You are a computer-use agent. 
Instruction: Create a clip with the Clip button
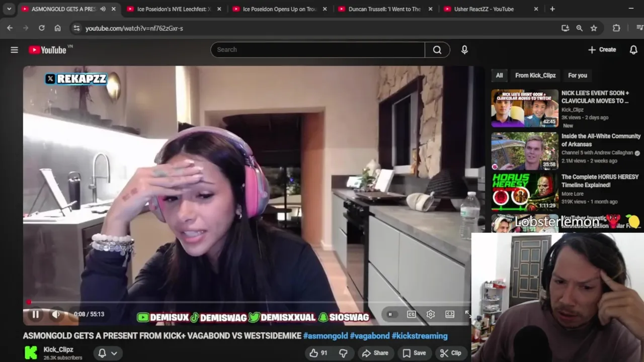[450, 353]
